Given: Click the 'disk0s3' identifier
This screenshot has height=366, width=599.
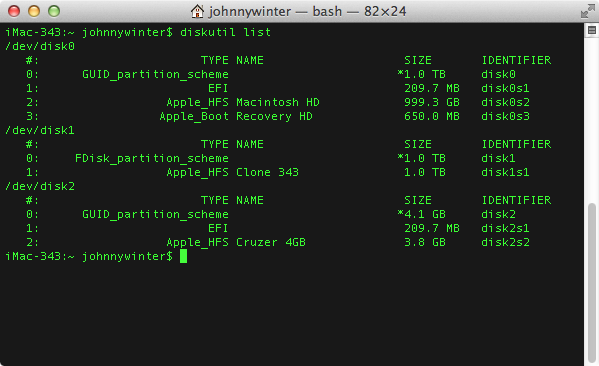Looking at the screenshot, I should coord(505,116).
